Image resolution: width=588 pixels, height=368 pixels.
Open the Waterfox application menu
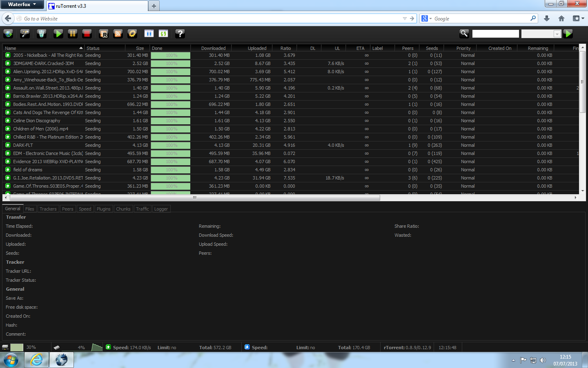[22, 4]
